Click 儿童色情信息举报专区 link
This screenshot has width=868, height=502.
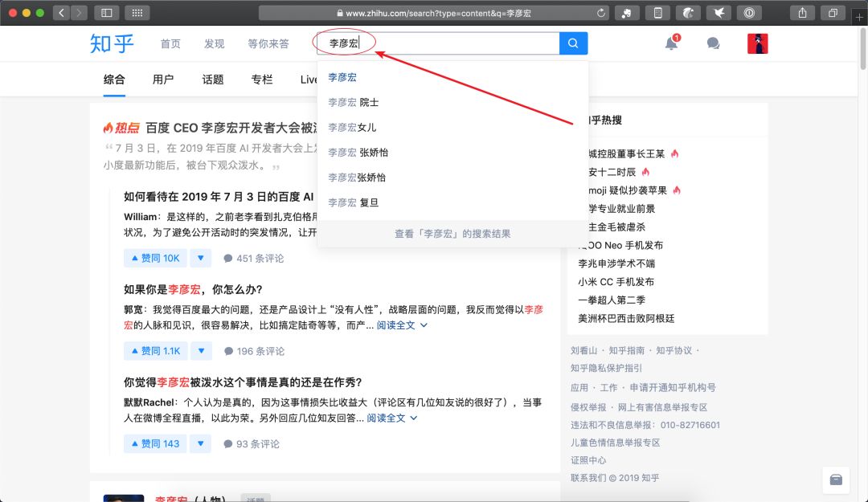pos(616,443)
